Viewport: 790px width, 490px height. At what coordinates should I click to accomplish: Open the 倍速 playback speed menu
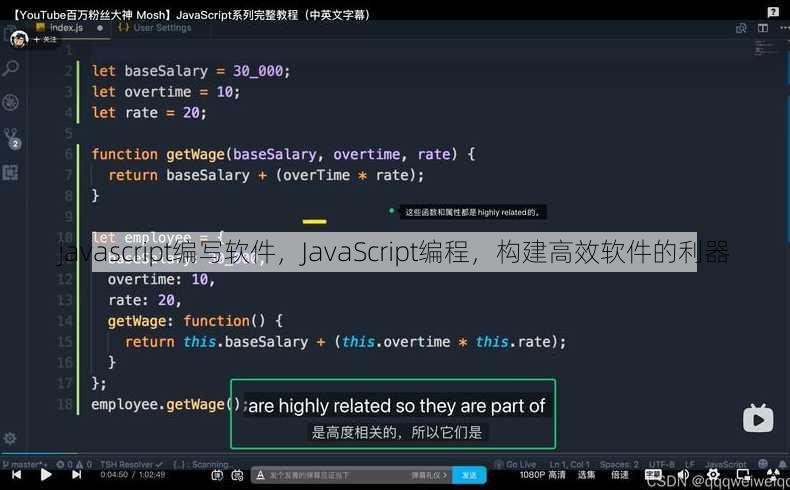[620, 475]
